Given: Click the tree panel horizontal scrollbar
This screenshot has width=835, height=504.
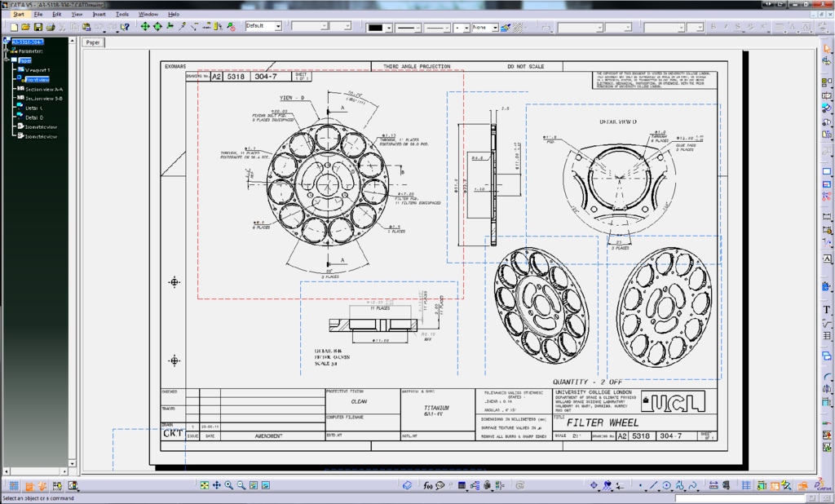Looking at the screenshot, I should 36,471.
